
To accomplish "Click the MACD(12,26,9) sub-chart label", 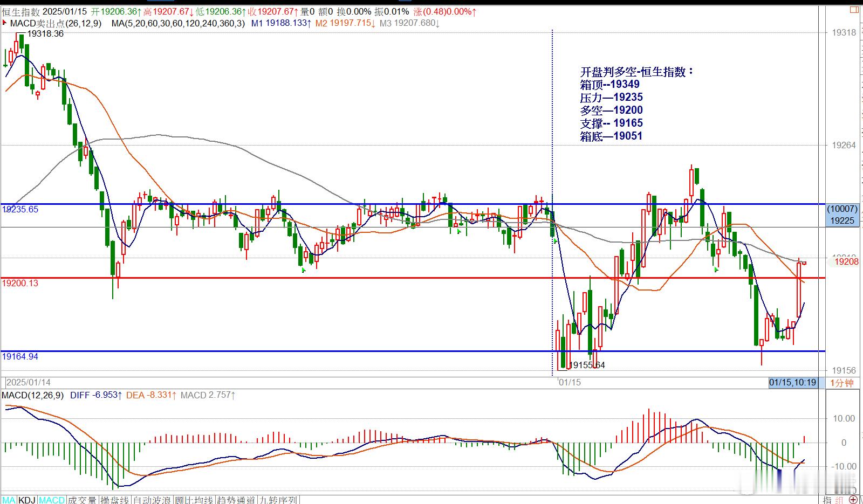I will [x=32, y=395].
